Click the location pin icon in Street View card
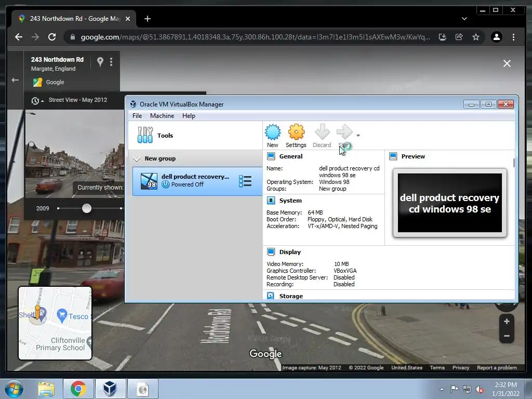The width and height of the screenshot is (532, 399). point(100,62)
